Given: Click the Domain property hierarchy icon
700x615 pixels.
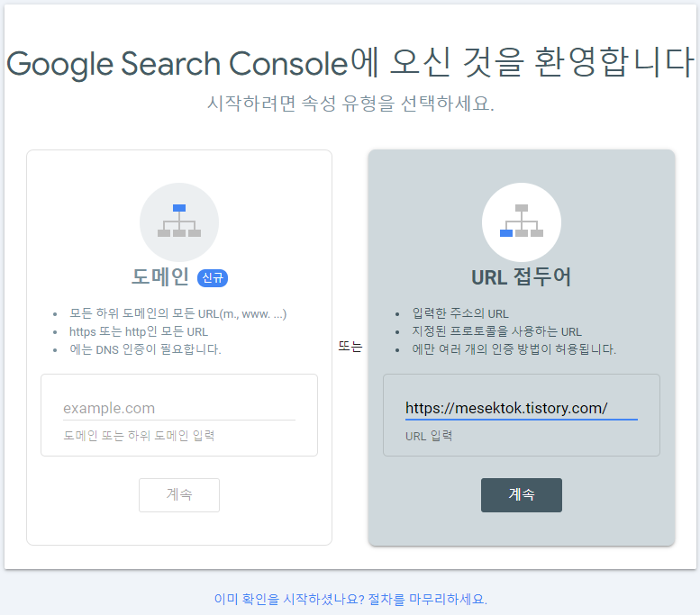Looking at the screenshot, I should click(179, 222).
